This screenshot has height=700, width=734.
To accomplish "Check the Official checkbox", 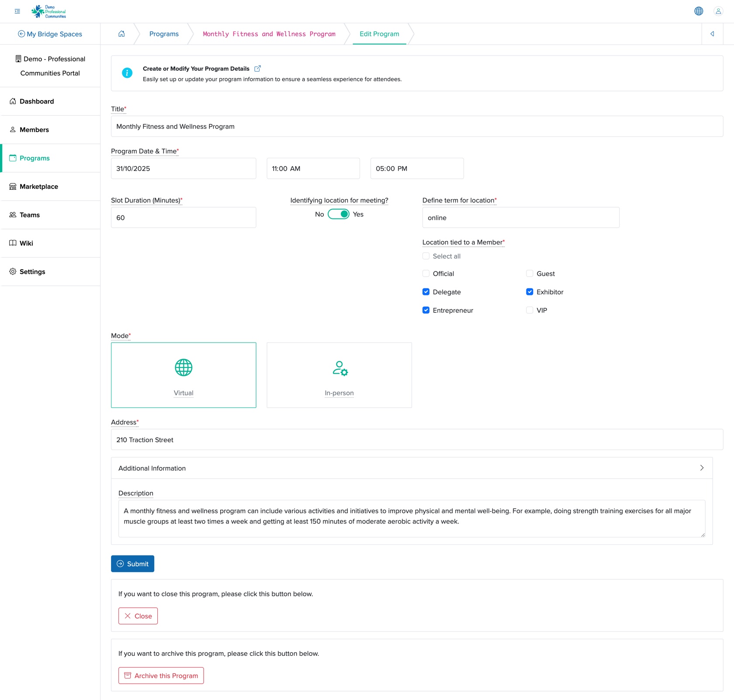I will click(x=426, y=274).
